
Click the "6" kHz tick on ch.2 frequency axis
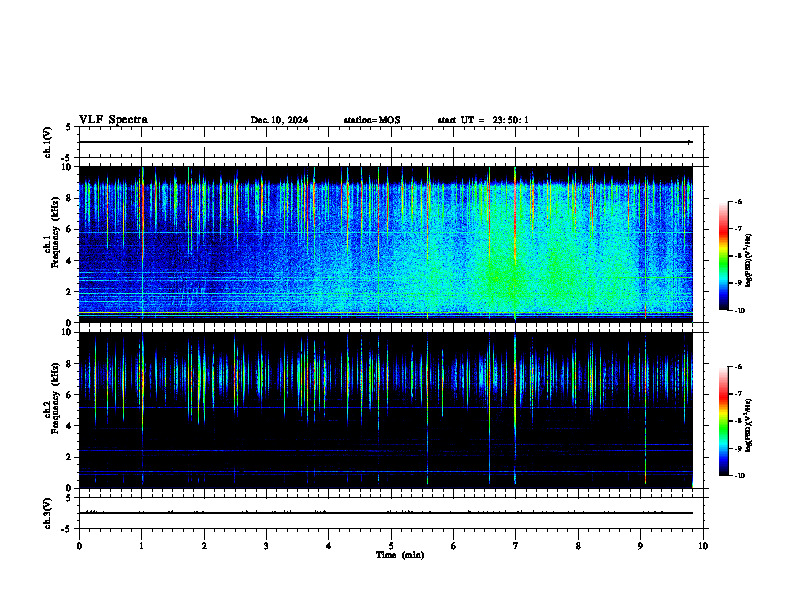[x=70, y=395]
